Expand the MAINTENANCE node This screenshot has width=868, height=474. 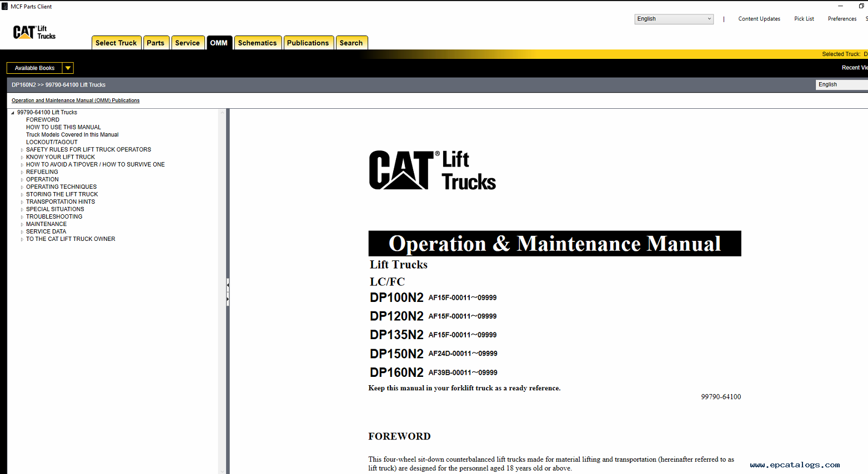click(x=22, y=224)
